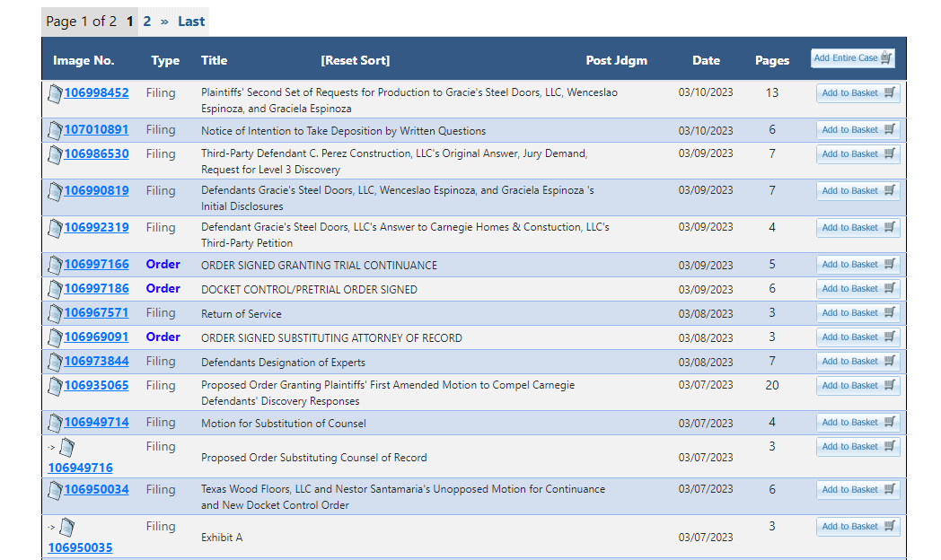Sort by Post Jdgm column
Viewport: 941px width, 560px height.
coord(616,60)
